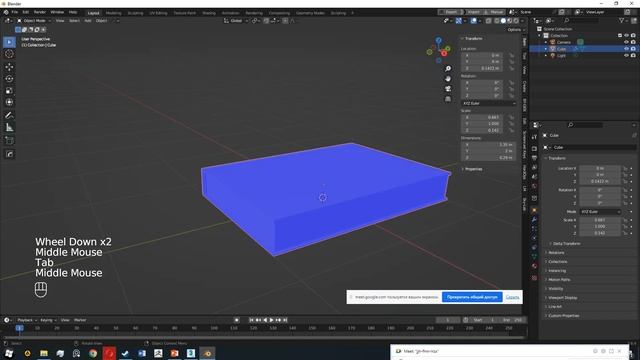
Task: Select the Move tool
Action: click(x=9, y=67)
